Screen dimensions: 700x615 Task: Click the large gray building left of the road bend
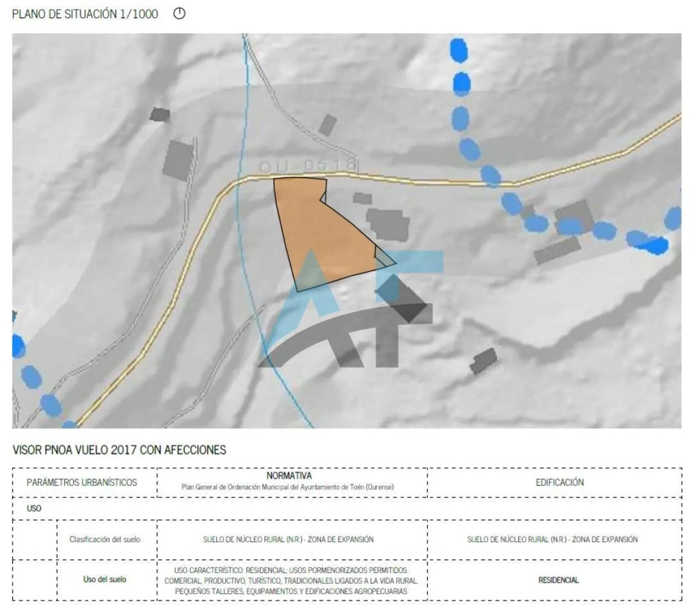pos(178,160)
